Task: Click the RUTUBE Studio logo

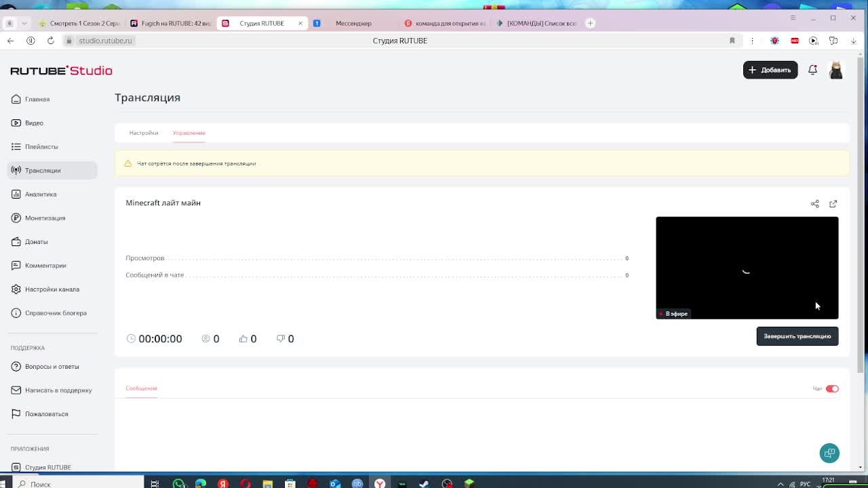Action: pos(61,70)
